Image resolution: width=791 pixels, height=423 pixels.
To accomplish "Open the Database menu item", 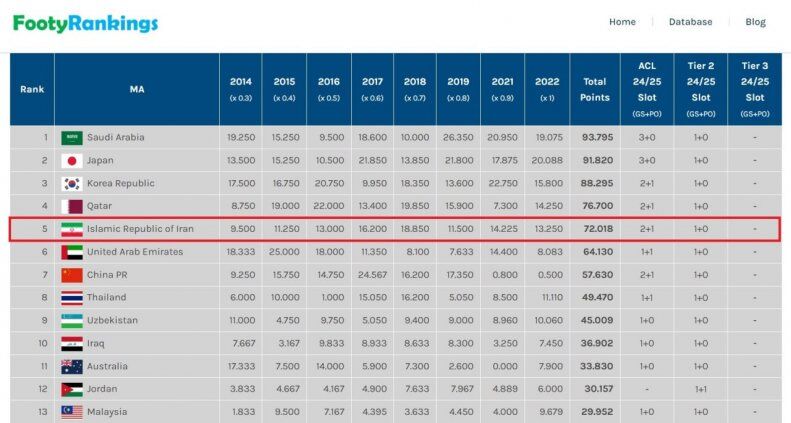I will coord(690,22).
